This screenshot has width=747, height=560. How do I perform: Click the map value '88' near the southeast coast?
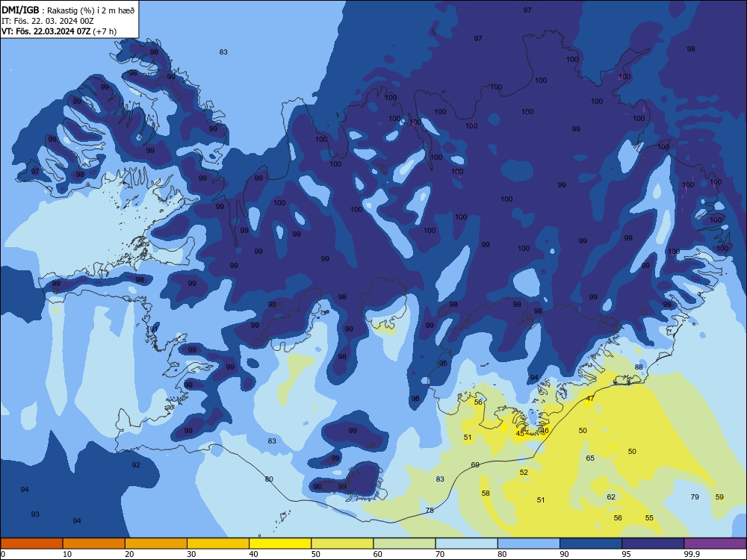click(639, 367)
